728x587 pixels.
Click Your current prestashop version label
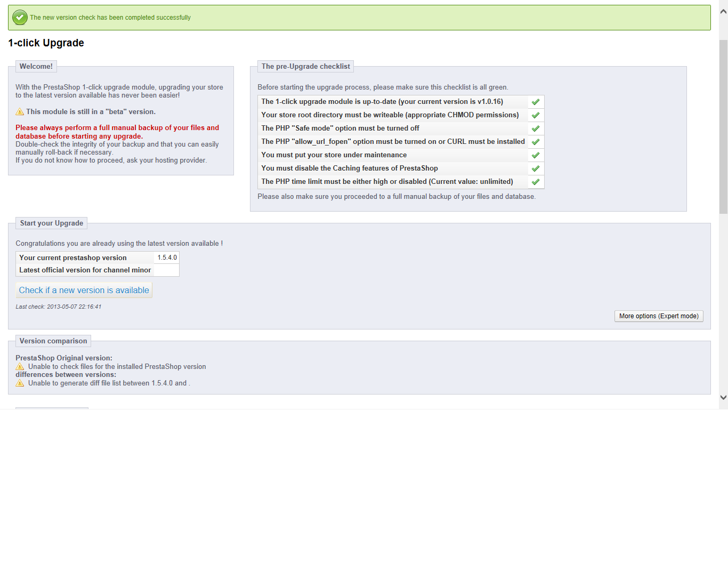click(73, 258)
